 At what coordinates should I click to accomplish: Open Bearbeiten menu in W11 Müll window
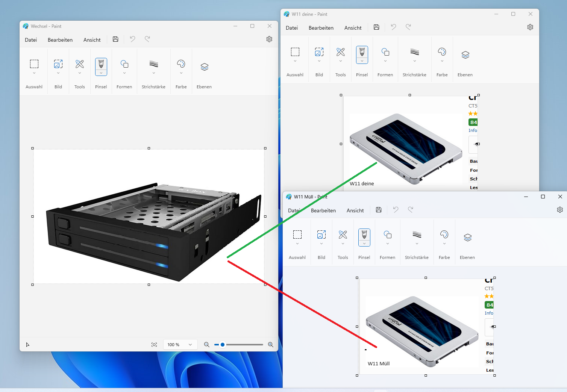coord(323,210)
